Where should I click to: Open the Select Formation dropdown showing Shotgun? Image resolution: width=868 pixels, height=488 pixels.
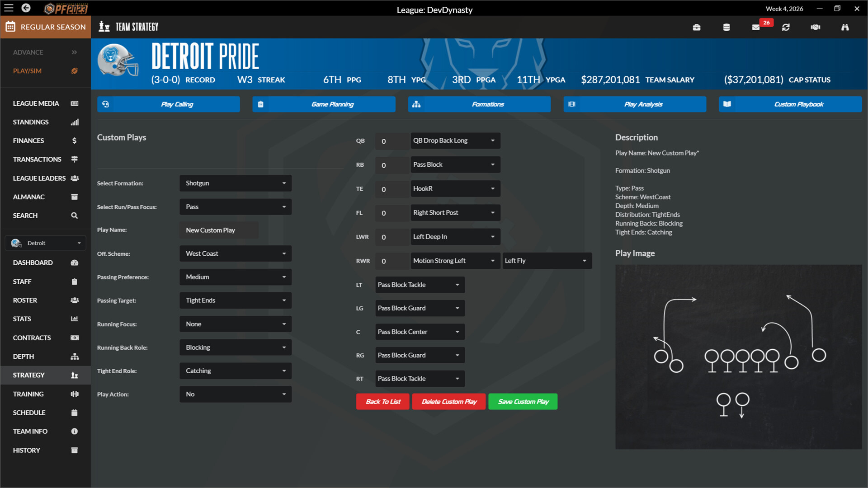235,183
